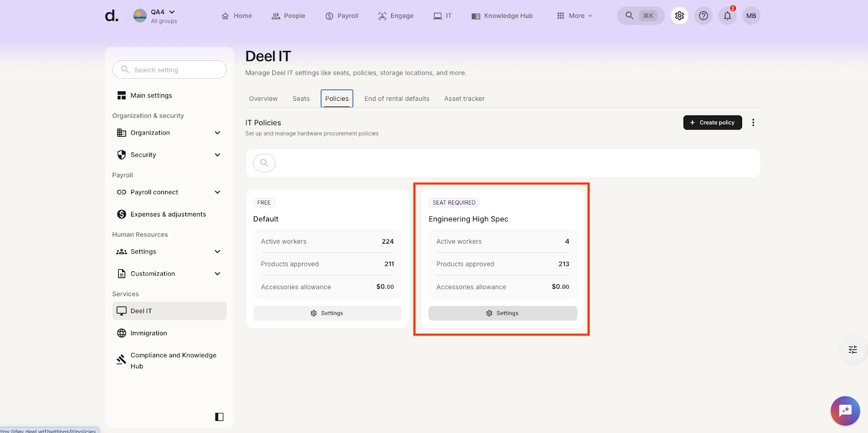
Task: Click the Create policy button
Action: tap(712, 123)
